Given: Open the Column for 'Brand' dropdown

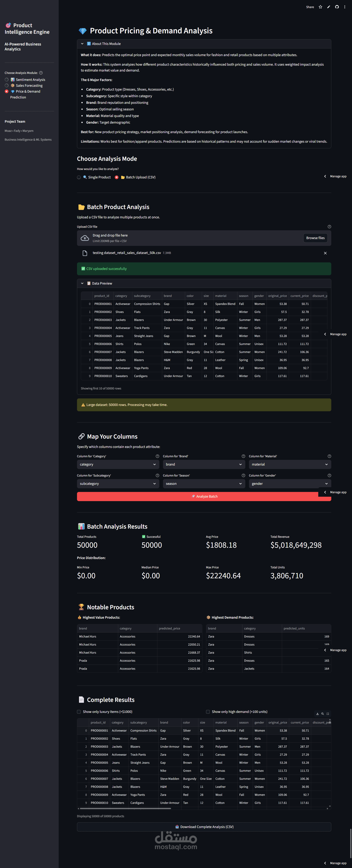Looking at the screenshot, I should tap(204, 464).
